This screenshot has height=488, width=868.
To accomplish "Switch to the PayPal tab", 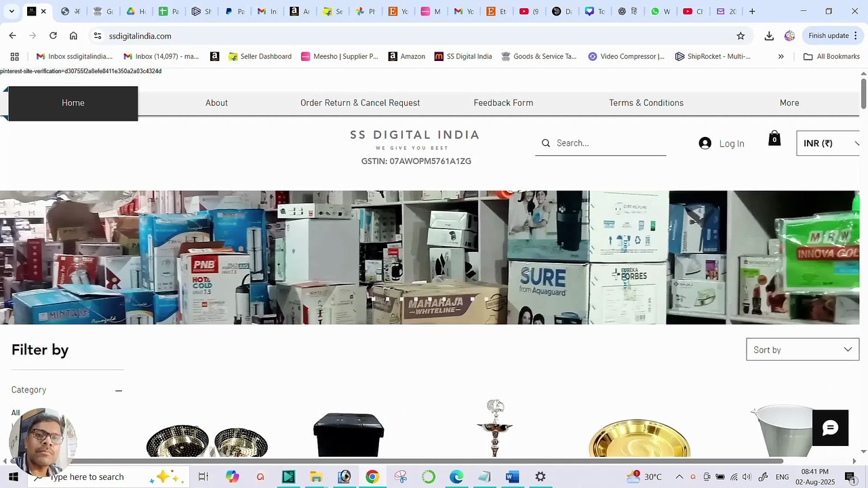I will point(235,12).
